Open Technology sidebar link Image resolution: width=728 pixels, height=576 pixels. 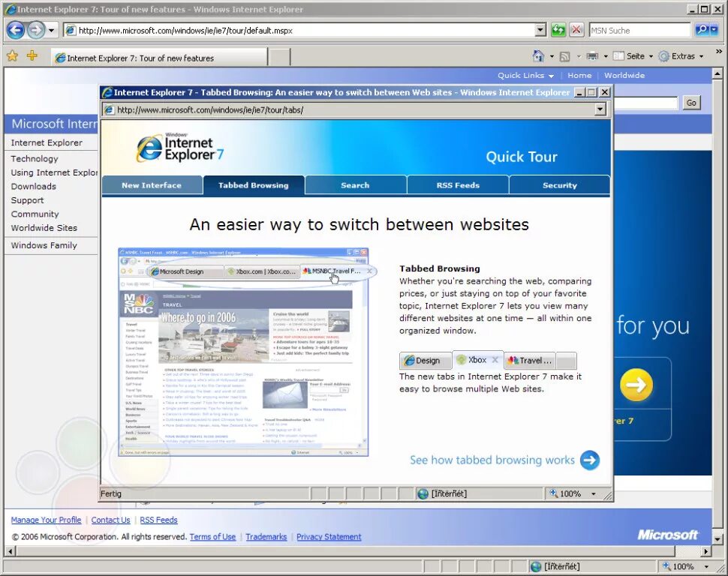point(35,159)
